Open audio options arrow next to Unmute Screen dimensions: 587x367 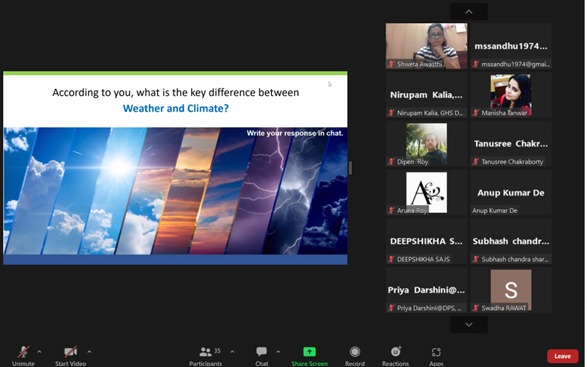tap(39, 352)
